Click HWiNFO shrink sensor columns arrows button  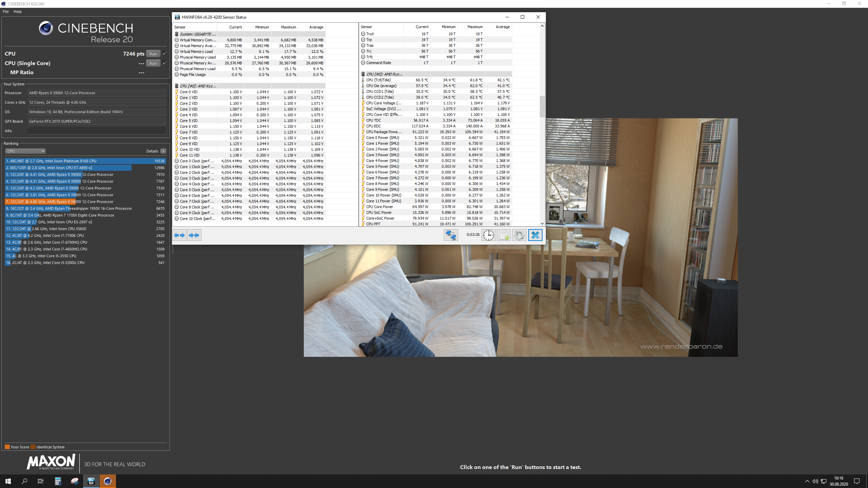tap(194, 235)
